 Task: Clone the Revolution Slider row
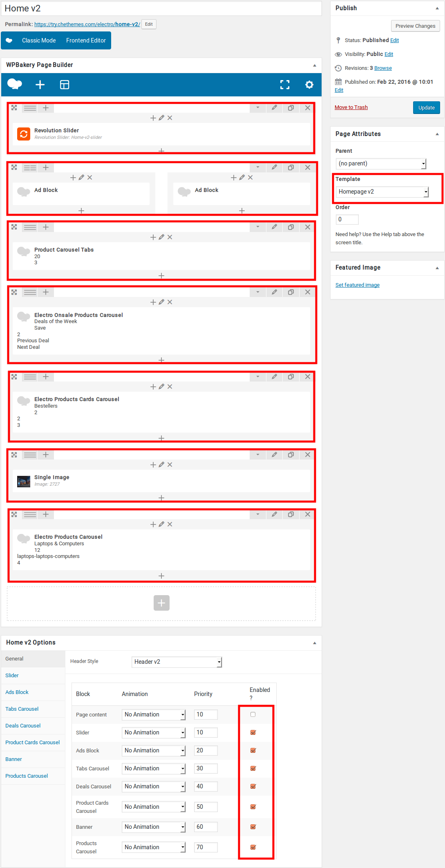point(291,108)
